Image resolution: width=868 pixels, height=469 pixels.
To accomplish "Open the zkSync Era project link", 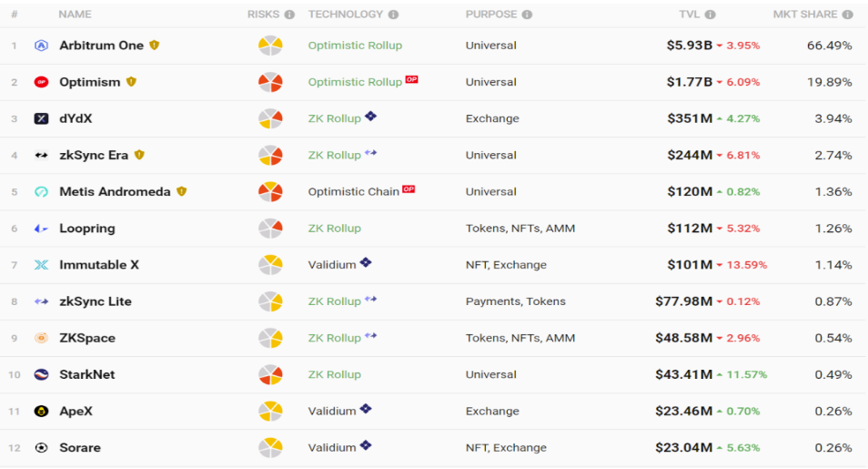I will click(x=94, y=155).
